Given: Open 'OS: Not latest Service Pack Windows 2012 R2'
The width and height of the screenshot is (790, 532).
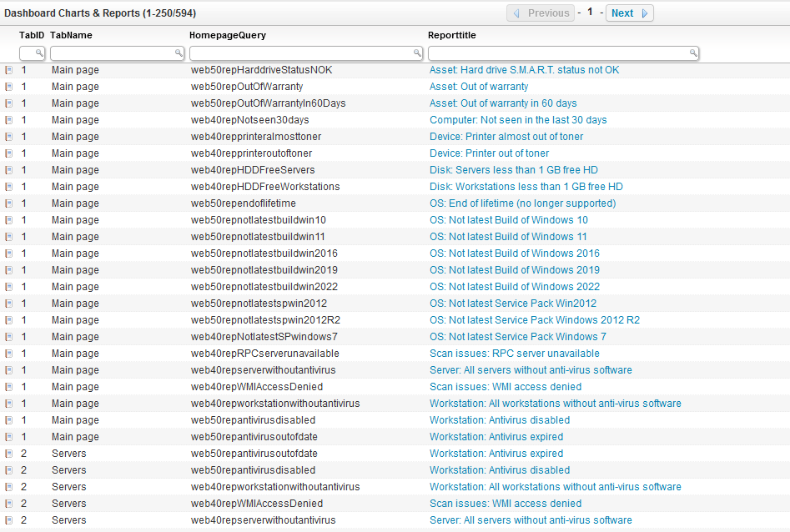Looking at the screenshot, I should point(535,320).
